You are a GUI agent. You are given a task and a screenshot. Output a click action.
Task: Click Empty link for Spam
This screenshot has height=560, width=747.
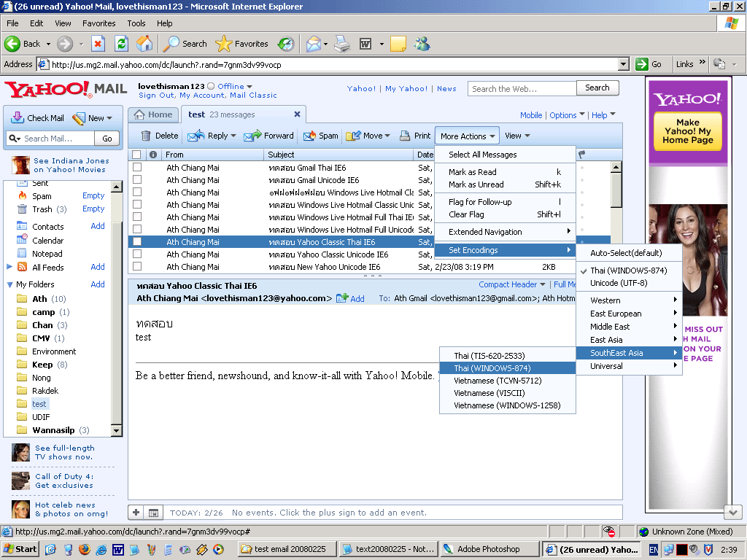click(93, 195)
